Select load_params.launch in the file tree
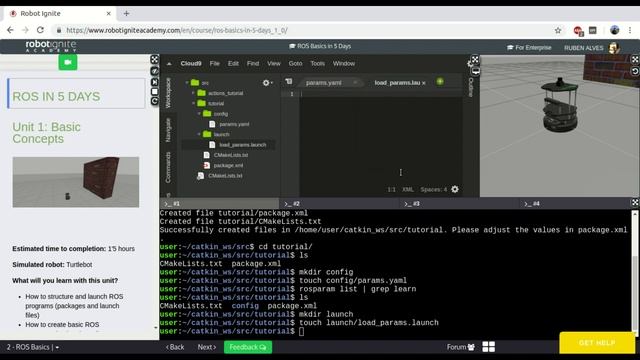This screenshot has width=640, height=360. click(242, 145)
